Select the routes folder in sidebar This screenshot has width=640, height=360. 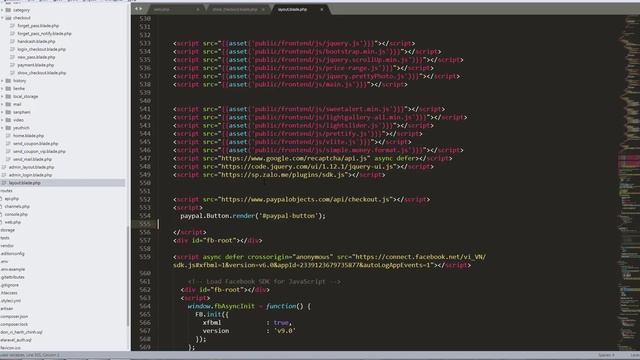click(6, 191)
